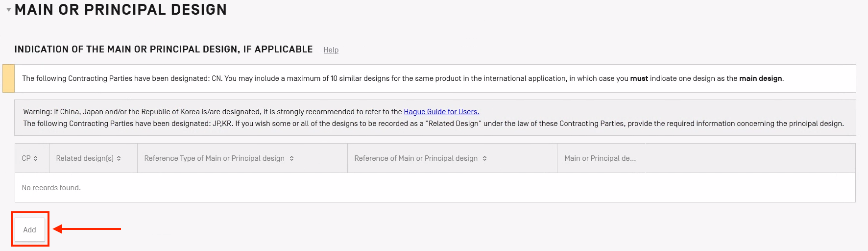Click the 'No records found.' table row
This screenshot has width=868, height=251.
pos(51,188)
